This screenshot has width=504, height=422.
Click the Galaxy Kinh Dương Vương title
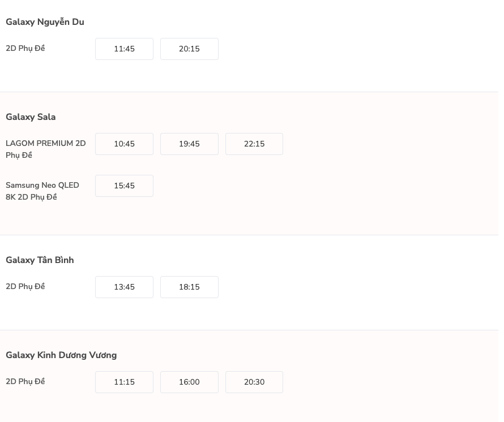click(x=61, y=355)
